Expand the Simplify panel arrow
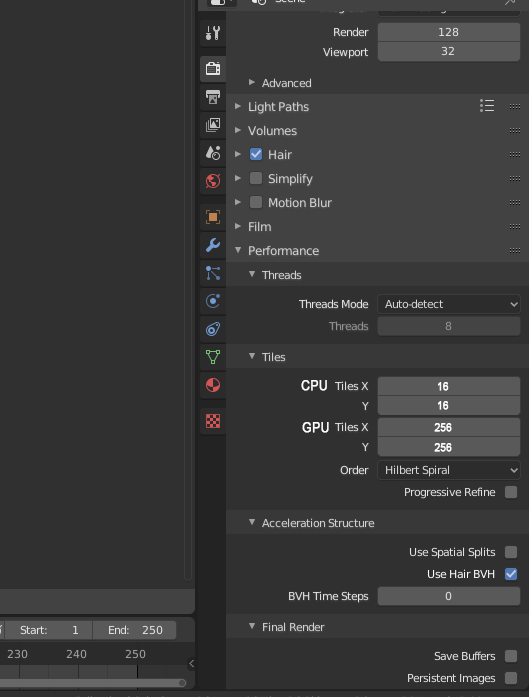Image resolution: width=529 pixels, height=697 pixels. [238, 178]
